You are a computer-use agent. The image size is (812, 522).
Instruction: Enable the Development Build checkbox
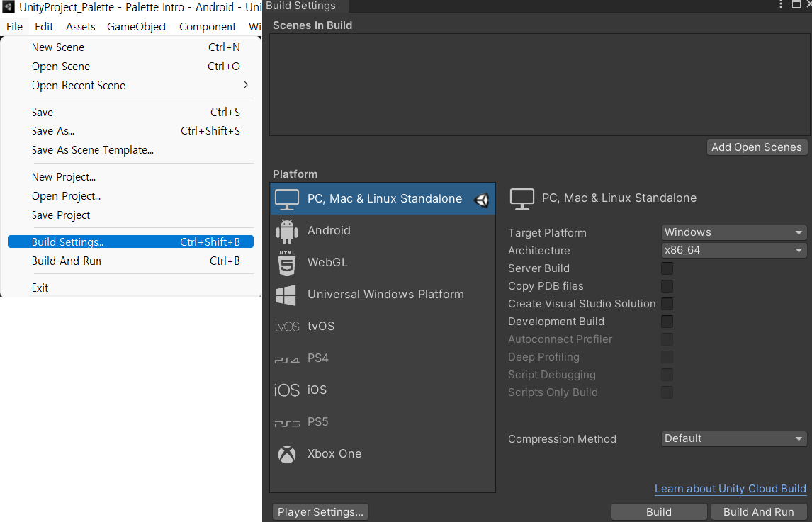667,321
